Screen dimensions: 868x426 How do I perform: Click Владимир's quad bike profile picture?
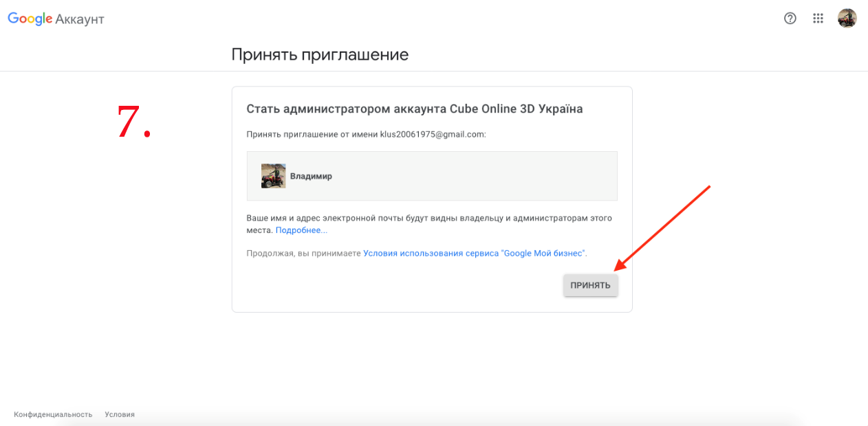point(273,176)
